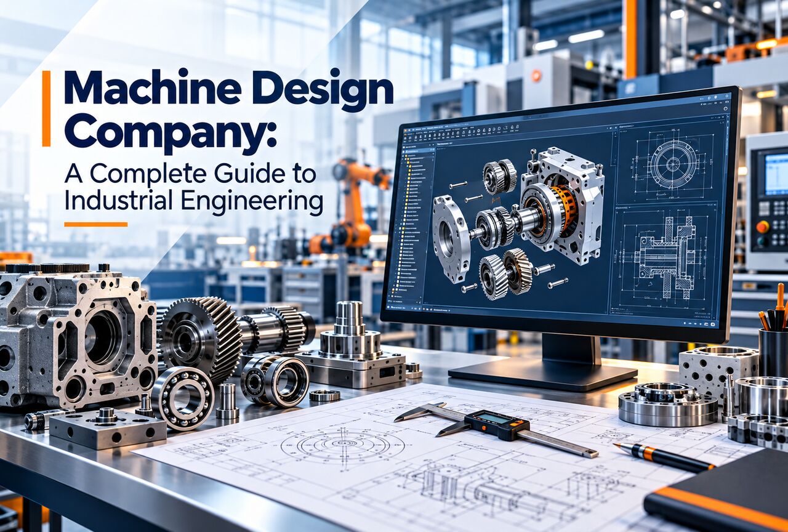Click the small gear pair at the top of the viewport
Image resolution: width=788 pixels, height=532 pixels.
tap(500, 176)
